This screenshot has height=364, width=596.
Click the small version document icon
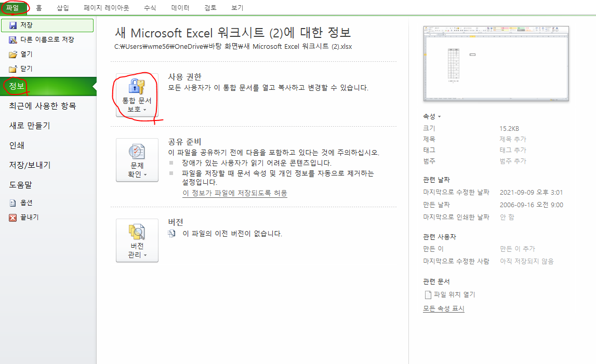[172, 233]
